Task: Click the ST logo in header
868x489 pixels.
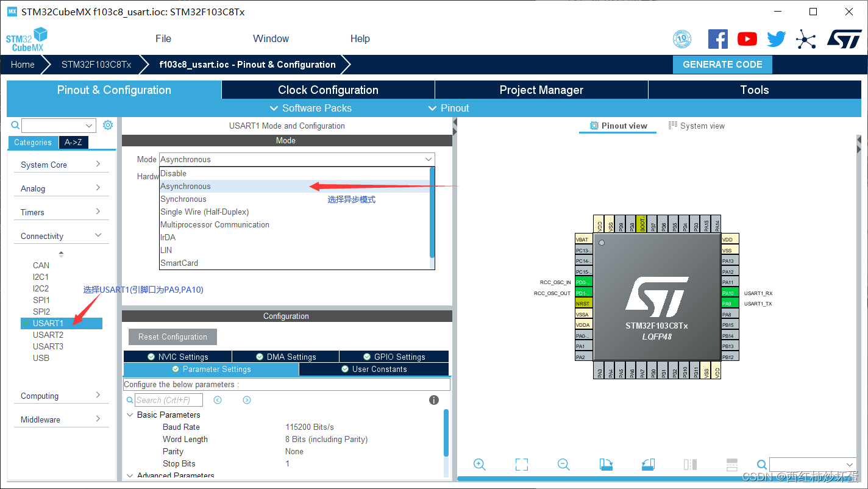Action: pyautogui.click(x=844, y=39)
